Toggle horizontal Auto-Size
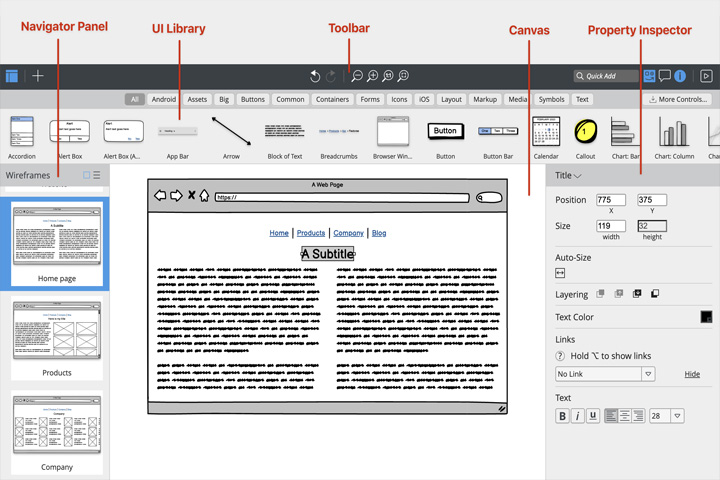 pos(560,273)
